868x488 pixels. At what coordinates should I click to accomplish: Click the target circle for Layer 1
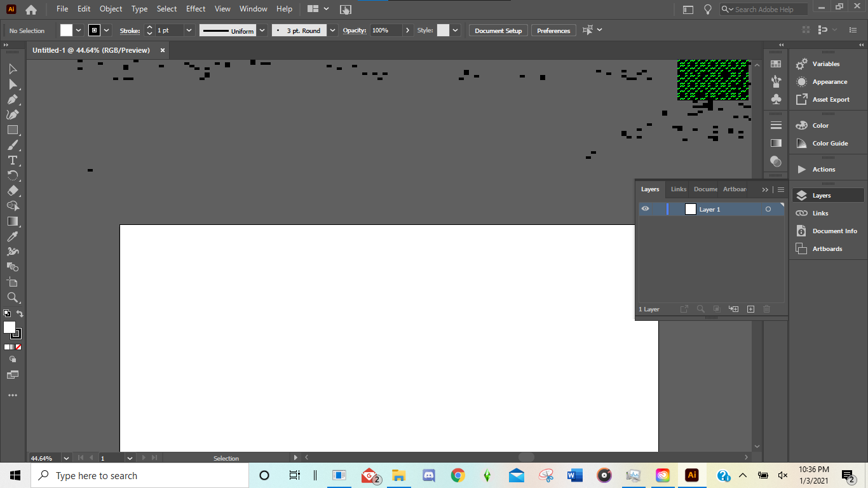coord(768,208)
